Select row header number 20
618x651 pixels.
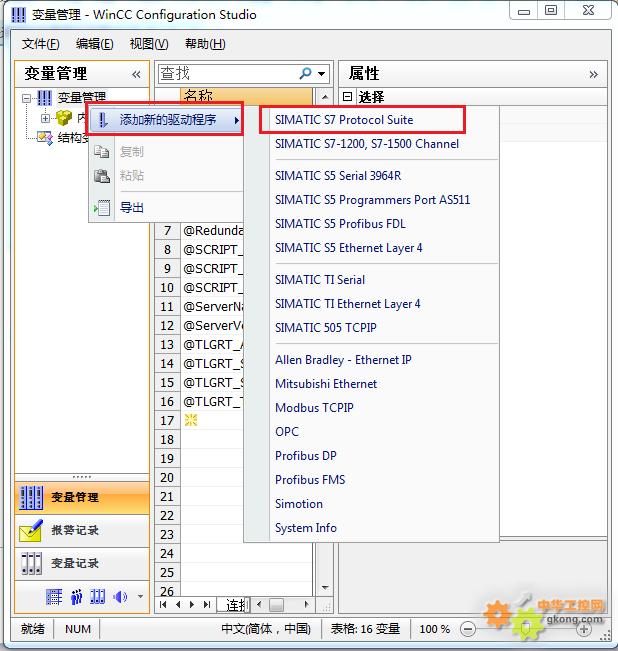[167, 477]
